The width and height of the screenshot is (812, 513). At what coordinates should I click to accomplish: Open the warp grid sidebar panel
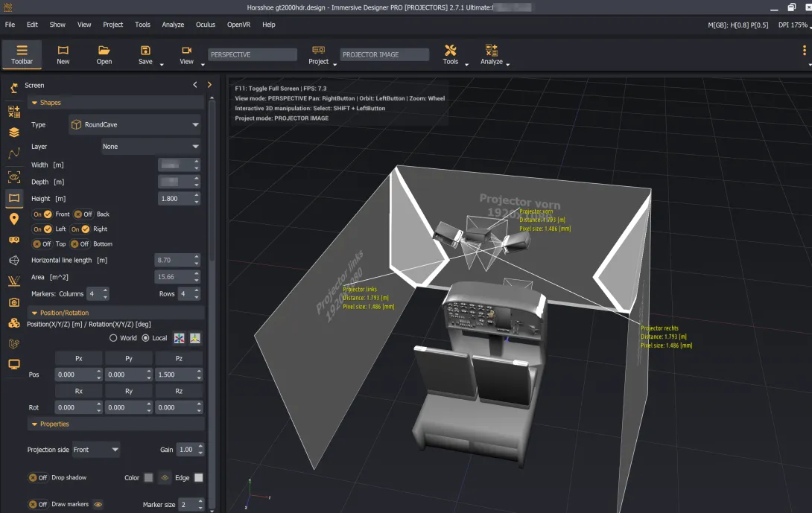pyautogui.click(x=14, y=281)
